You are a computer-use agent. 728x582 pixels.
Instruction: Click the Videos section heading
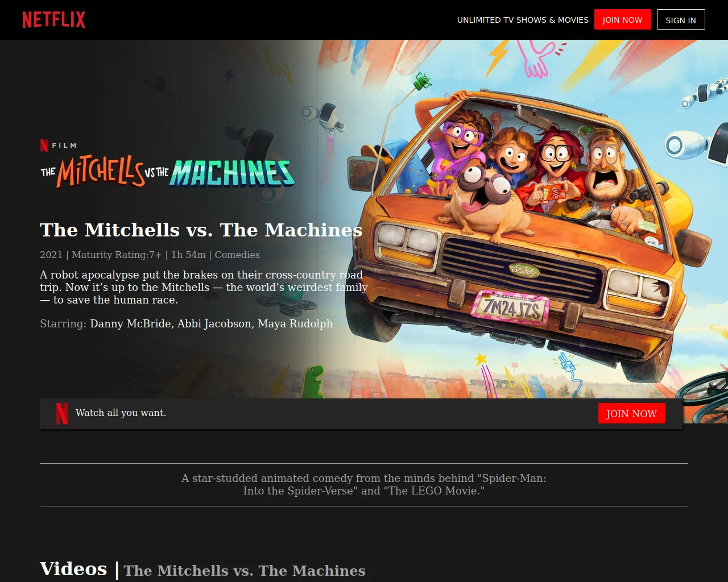coord(73,569)
